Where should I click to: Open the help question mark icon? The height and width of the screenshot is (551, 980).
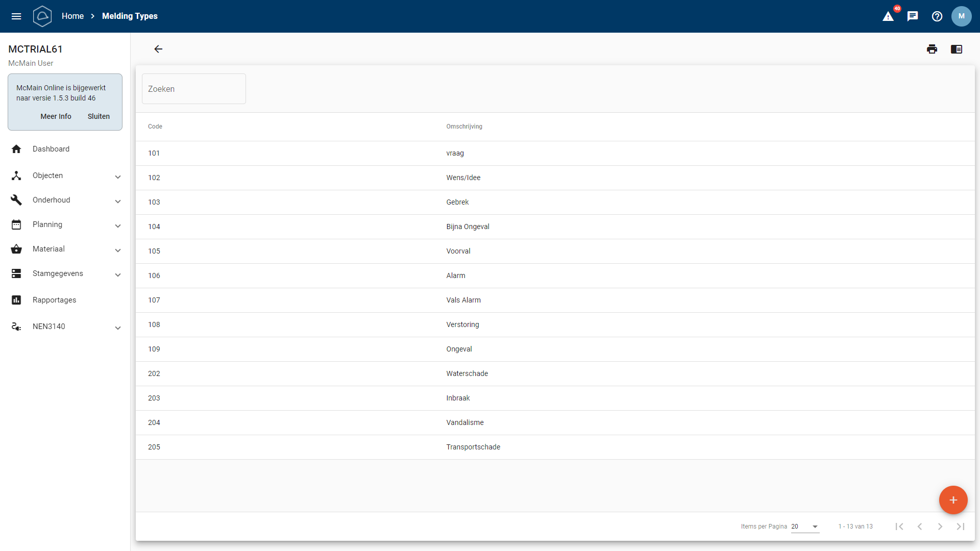pyautogui.click(x=937, y=16)
